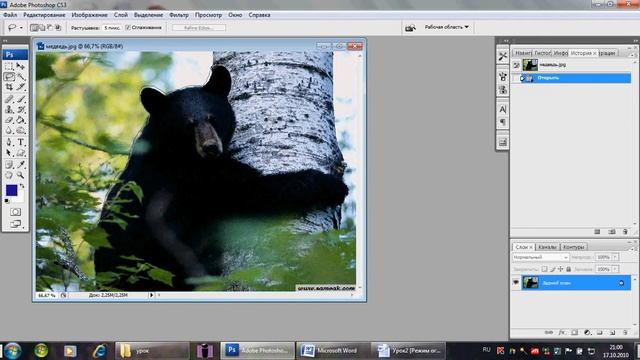
Task: Switch to the Контуры tab
Action: (x=573, y=247)
